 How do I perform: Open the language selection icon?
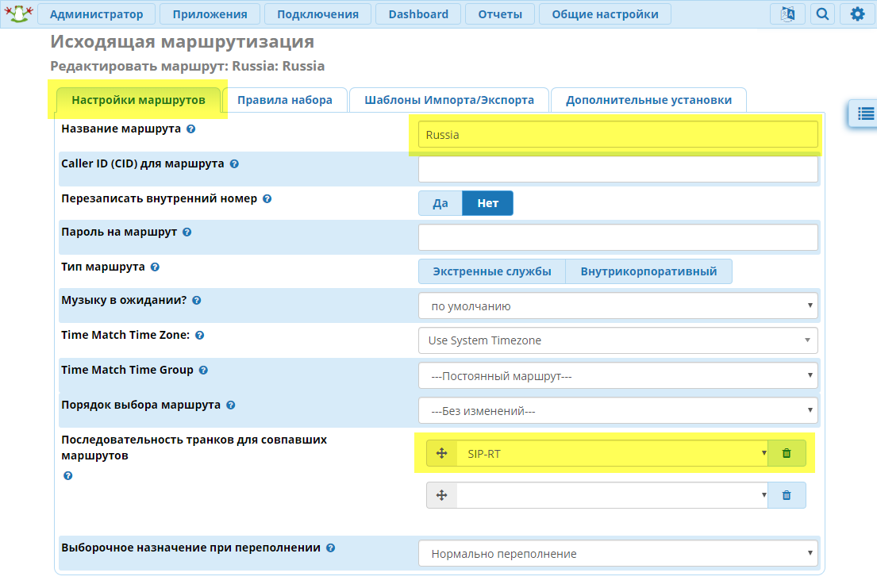[x=787, y=14]
